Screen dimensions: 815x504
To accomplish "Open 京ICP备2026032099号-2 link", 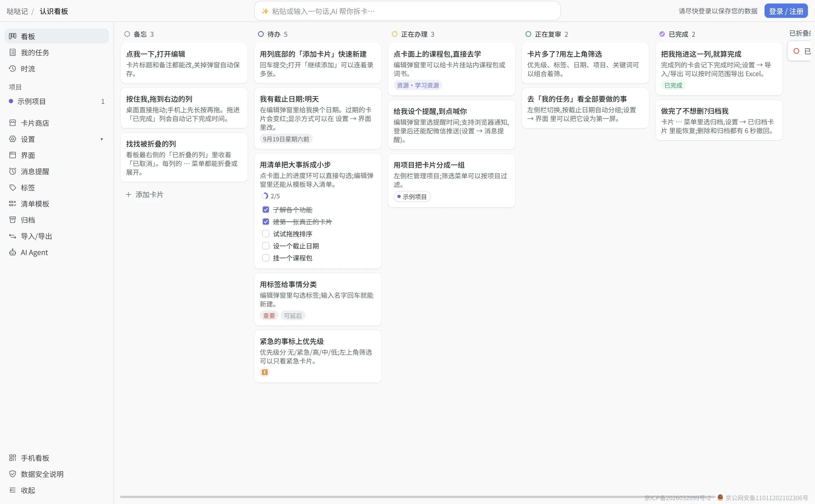I will (677, 498).
